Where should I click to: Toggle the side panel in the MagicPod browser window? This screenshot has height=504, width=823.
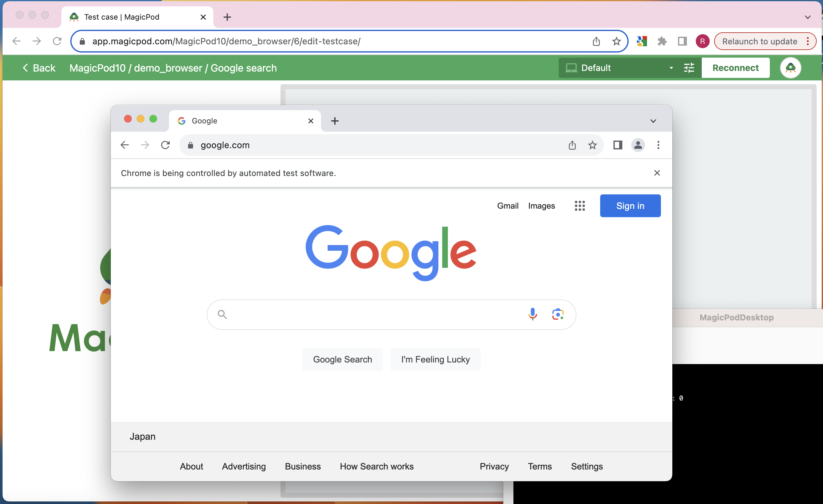[x=682, y=41]
